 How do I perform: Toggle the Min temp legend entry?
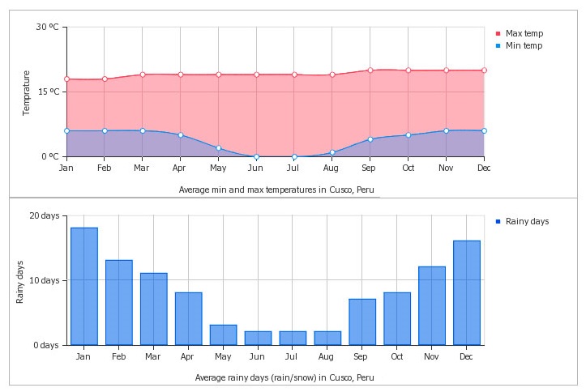(x=523, y=45)
